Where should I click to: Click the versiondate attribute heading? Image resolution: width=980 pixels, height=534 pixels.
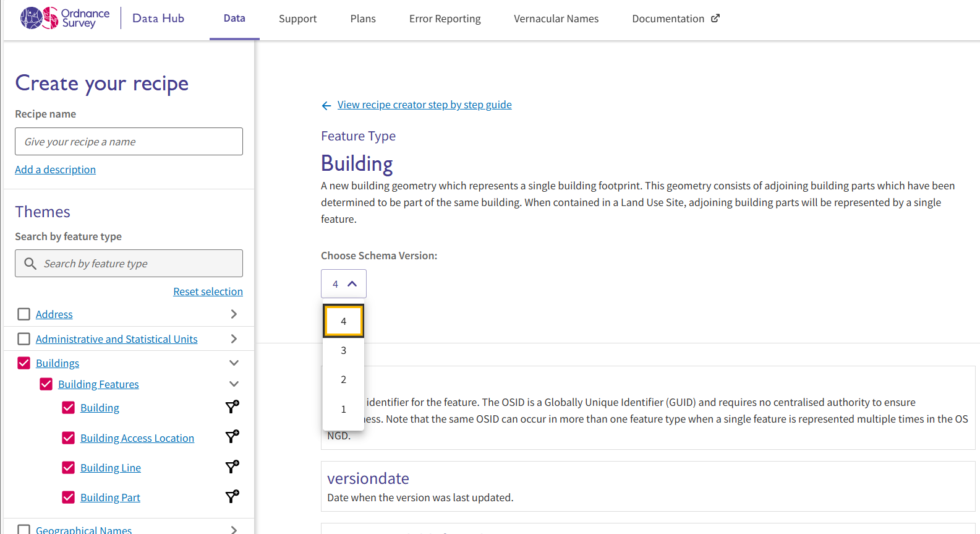(x=368, y=478)
